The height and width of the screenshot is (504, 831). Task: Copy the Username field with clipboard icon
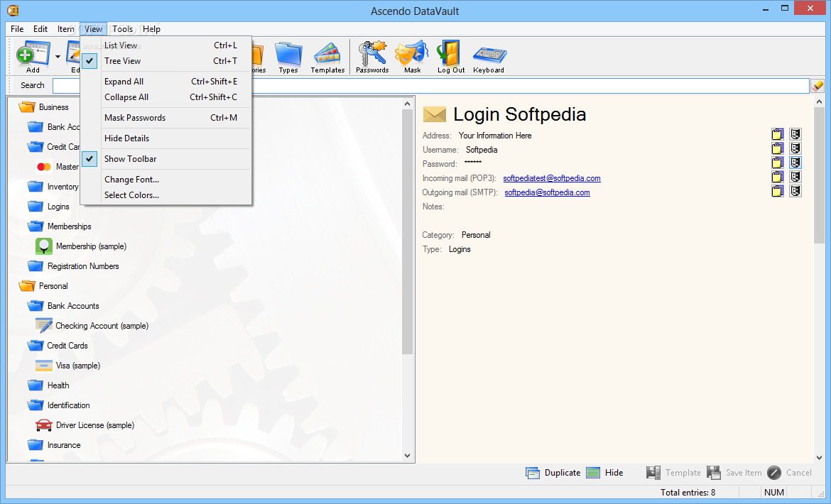point(778,149)
